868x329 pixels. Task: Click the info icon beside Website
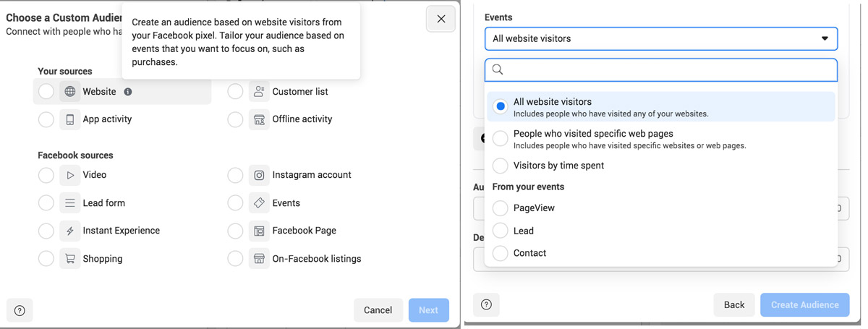128,92
